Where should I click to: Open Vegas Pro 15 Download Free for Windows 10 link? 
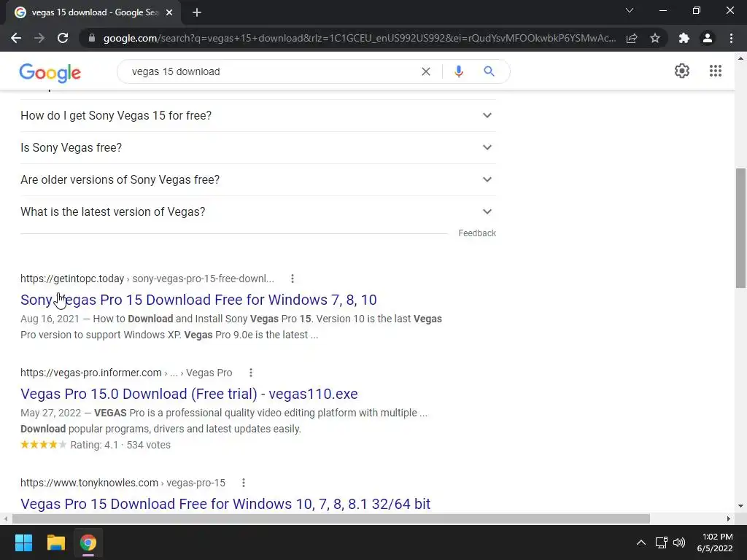(225, 504)
